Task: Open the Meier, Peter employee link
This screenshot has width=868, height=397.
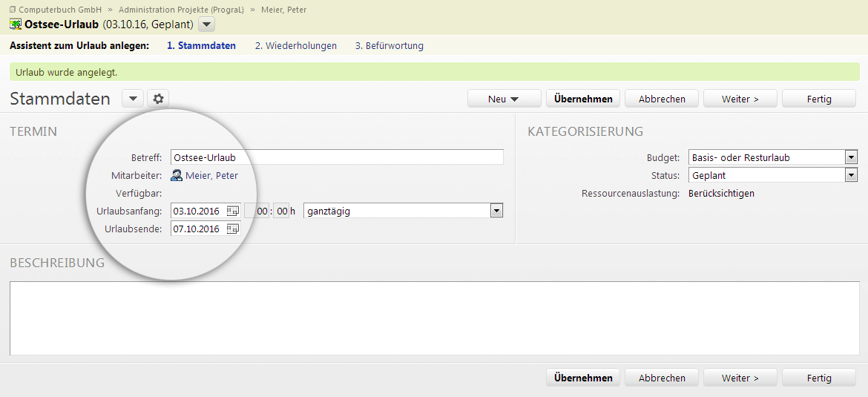Action: click(x=211, y=176)
